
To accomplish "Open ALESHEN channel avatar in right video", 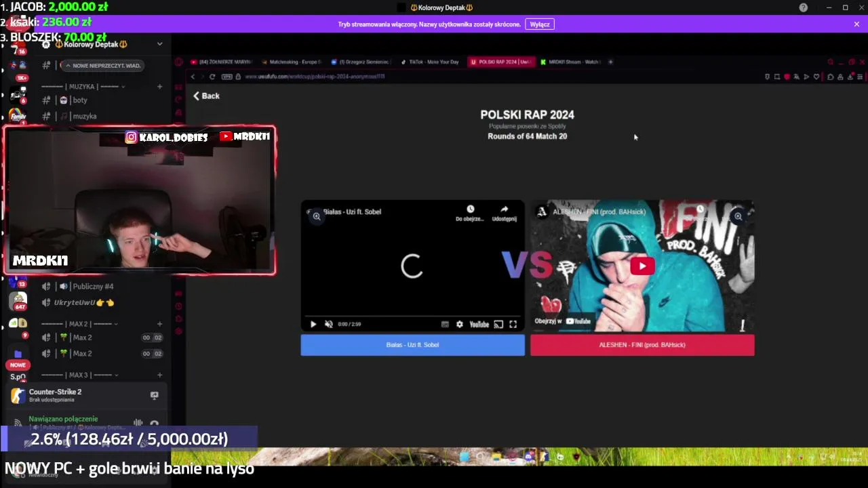I will [x=542, y=211].
